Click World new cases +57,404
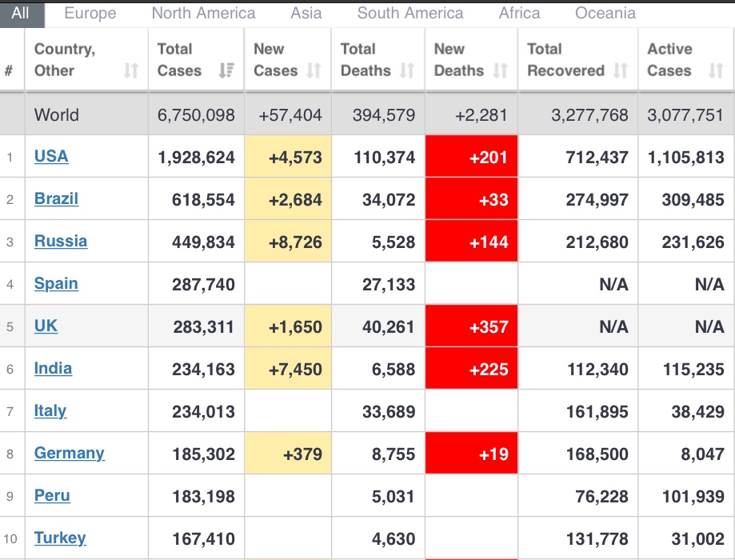The image size is (735, 560). [290, 115]
